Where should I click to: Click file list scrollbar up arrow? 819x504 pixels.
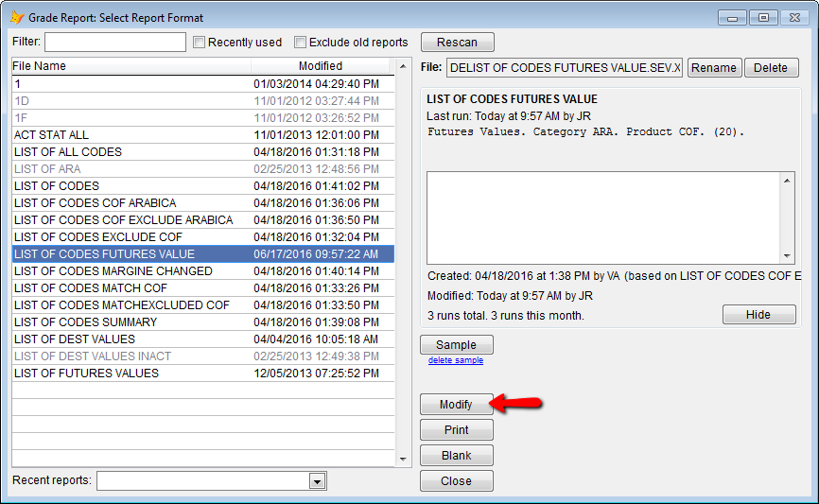(x=403, y=66)
